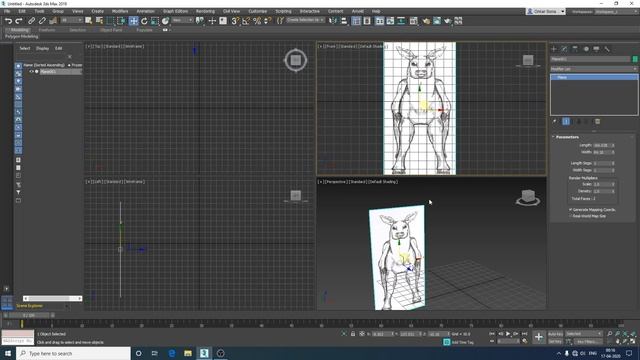
Task: Open the Create Selection Set dropdown
Action: click(305, 20)
